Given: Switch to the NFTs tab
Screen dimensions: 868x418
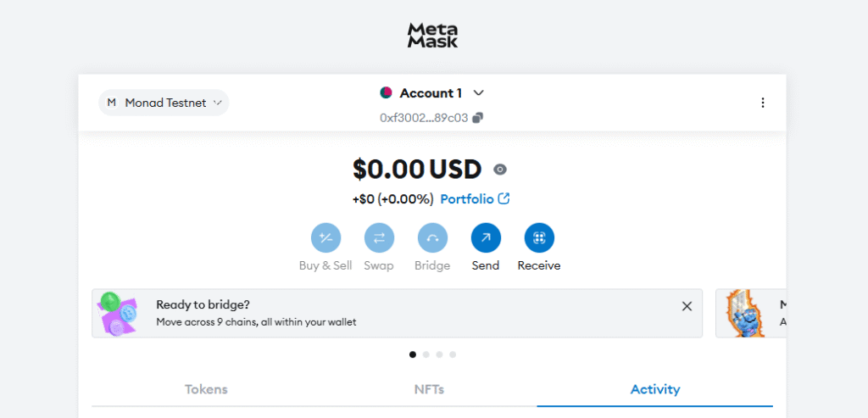Looking at the screenshot, I should [x=429, y=389].
